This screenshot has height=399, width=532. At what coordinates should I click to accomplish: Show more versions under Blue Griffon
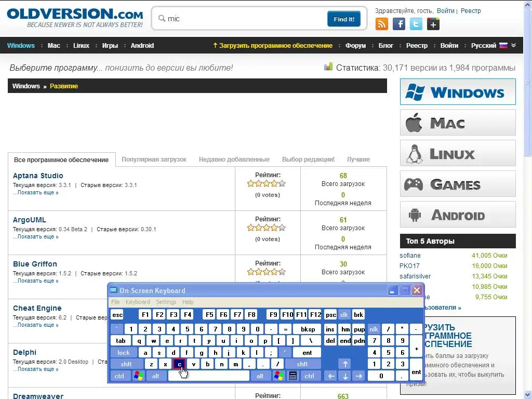click(36, 281)
